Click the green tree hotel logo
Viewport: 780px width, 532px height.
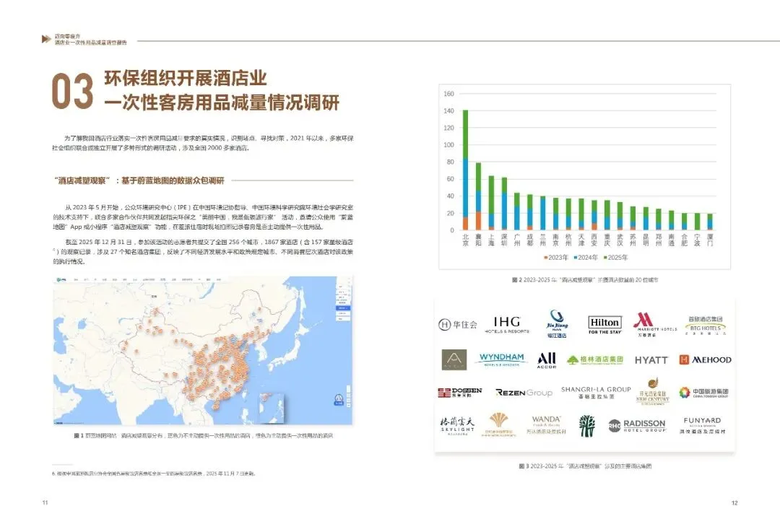[x=587, y=426]
